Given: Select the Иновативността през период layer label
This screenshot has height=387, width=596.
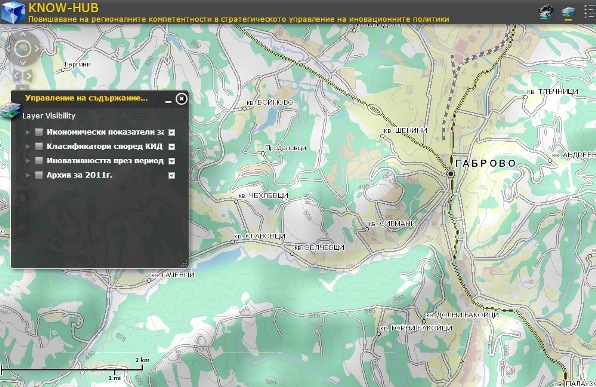Looking at the screenshot, I should pyautogui.click(x=105, y=161).
